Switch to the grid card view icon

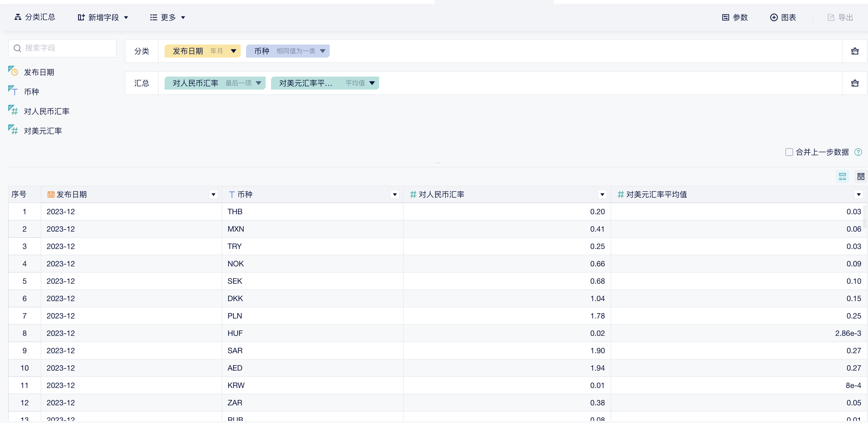(x=861, y=176)
